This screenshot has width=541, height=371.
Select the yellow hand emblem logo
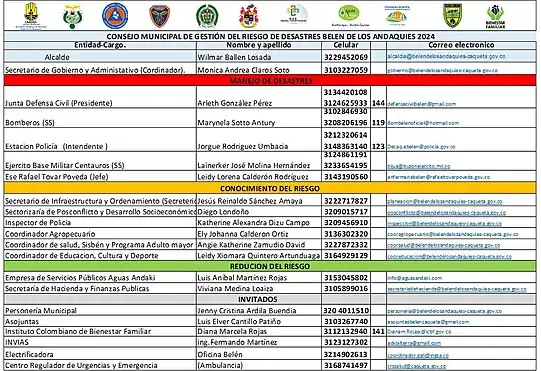[31, 16]
